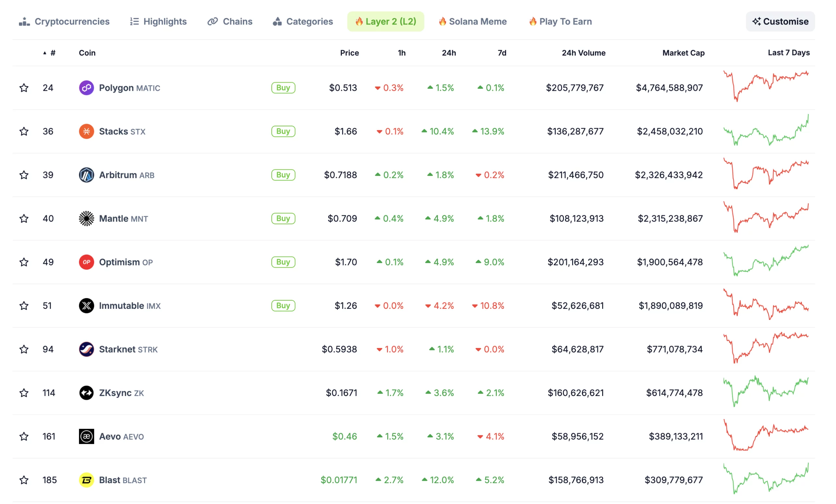The image size is (836, 504).
Task: Click Blast price $0.01771
Action: [339, 480]
